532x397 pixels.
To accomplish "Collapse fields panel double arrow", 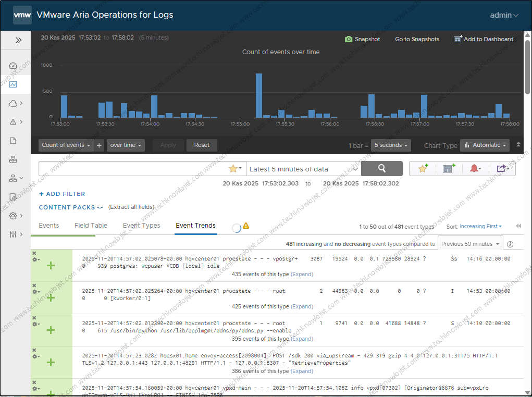I will (518, 226).
